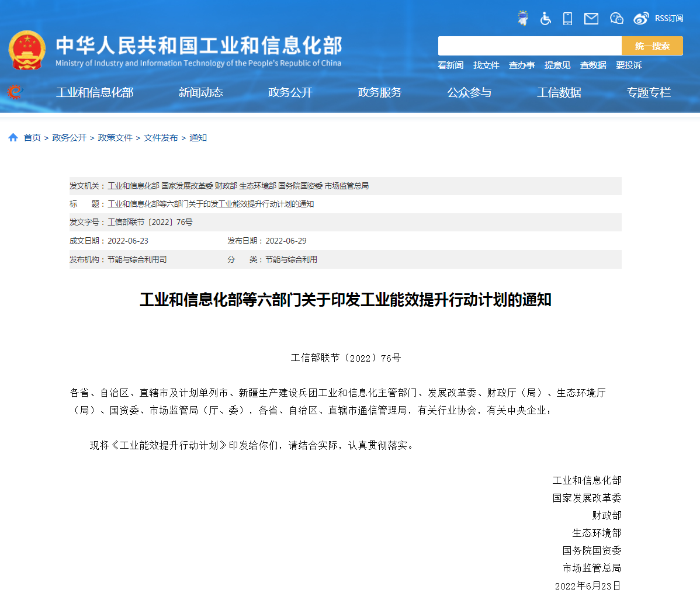Open the 政务公开 nav menu
The width and height of the screenshot is (700, 593).
tap(290, 92)
